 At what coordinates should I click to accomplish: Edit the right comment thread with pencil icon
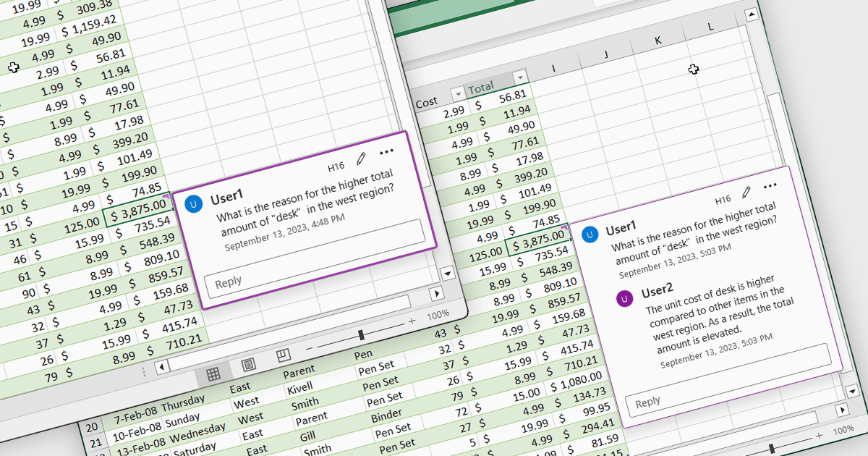pos(746,192)
